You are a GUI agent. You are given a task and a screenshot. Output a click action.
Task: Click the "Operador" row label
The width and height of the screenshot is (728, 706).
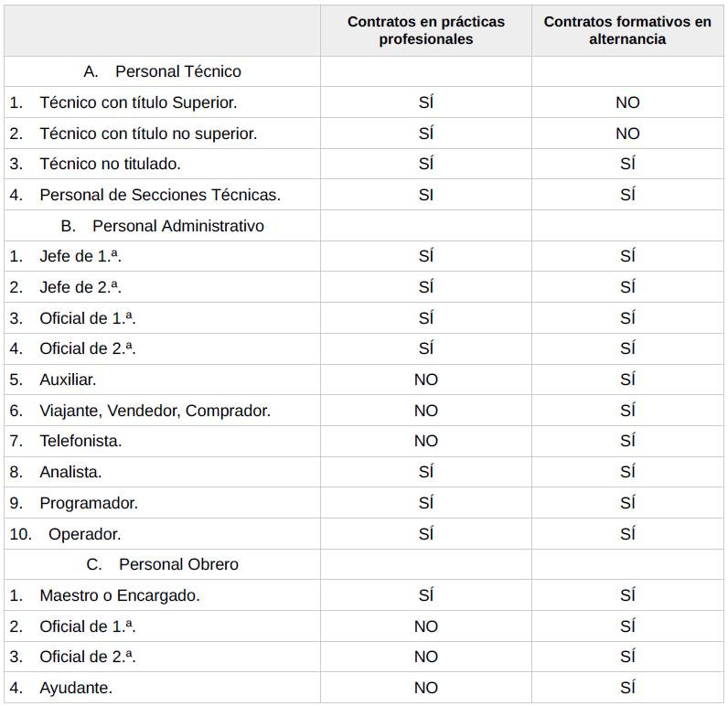tap(84, 534)
